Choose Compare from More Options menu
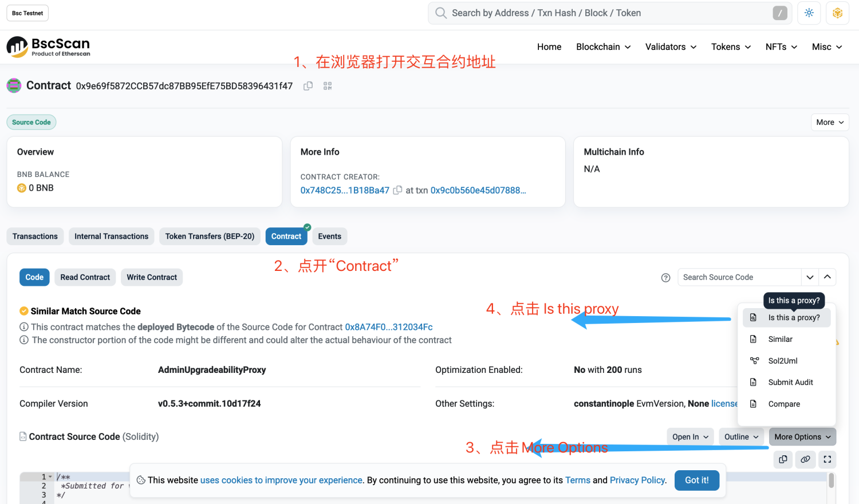859x504 pixels. pos(787,404)
